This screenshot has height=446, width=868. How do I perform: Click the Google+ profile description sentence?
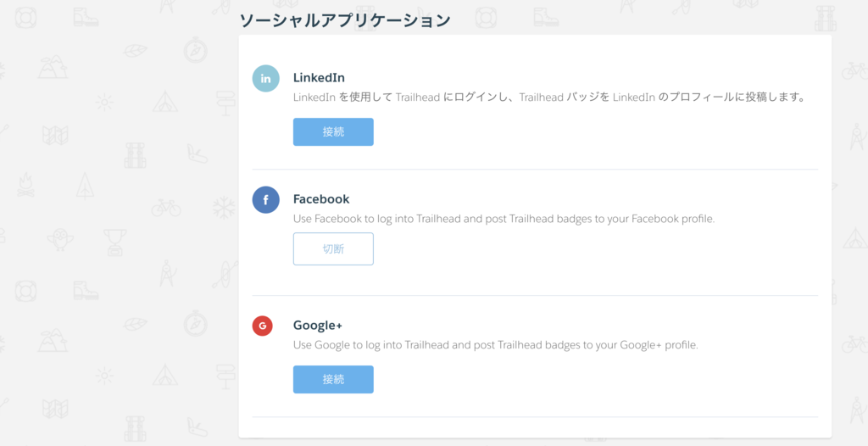click(496, 345)
